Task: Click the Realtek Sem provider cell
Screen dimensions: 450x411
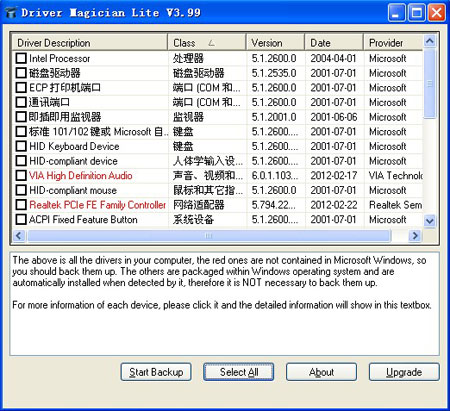Action: 396,205
